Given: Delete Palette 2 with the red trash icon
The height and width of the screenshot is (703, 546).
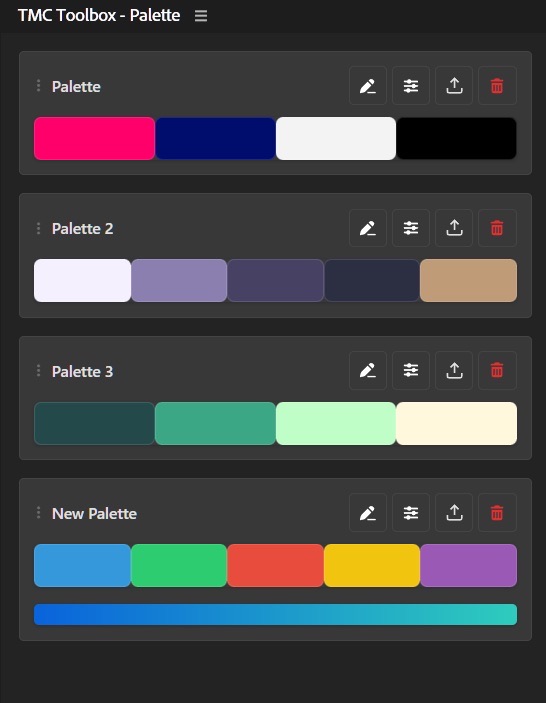Looking at the screenshot, I should point(497,228).
